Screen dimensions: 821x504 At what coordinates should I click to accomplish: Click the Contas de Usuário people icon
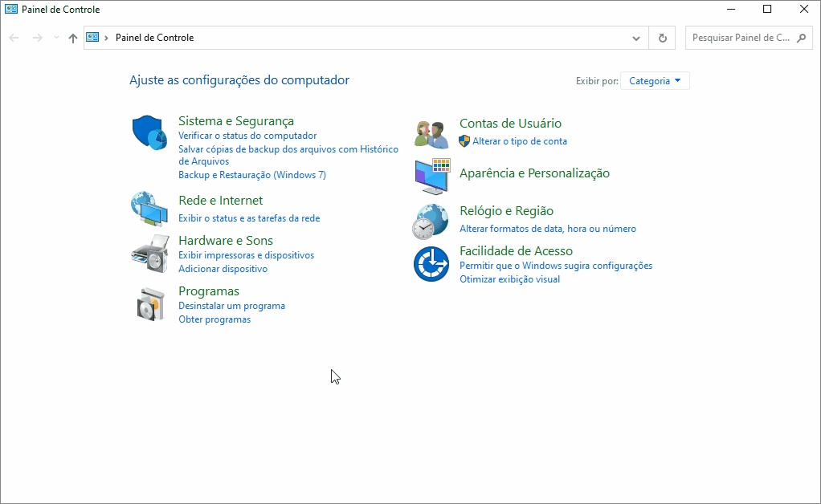431,134
